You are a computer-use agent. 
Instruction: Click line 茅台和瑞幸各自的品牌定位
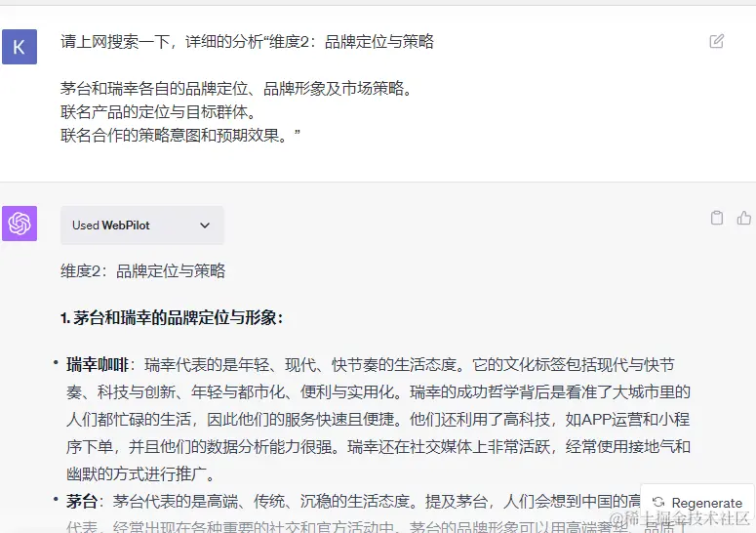click(236, 89)
